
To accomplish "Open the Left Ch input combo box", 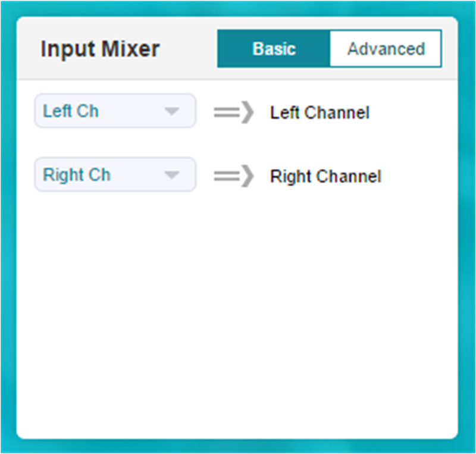I will coord(115,111).
